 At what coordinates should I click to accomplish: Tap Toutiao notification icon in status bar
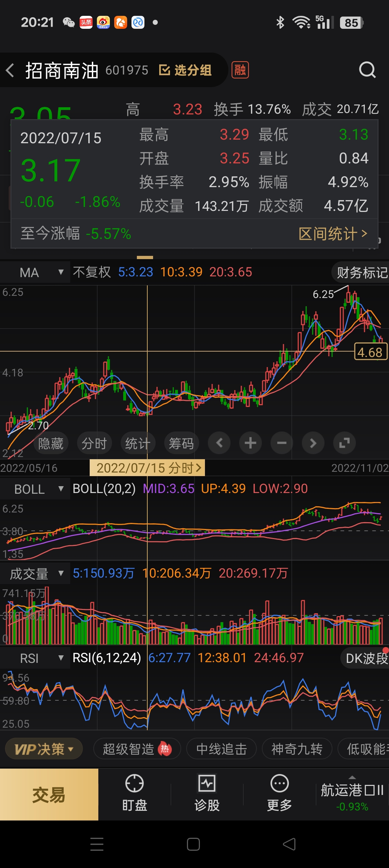click(86, 22)
